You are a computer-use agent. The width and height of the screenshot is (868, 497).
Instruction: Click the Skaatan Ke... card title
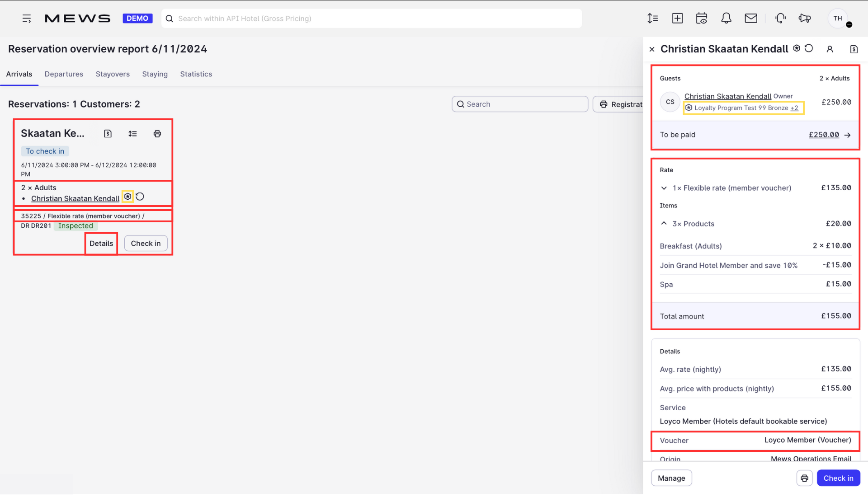coord(52,134)
